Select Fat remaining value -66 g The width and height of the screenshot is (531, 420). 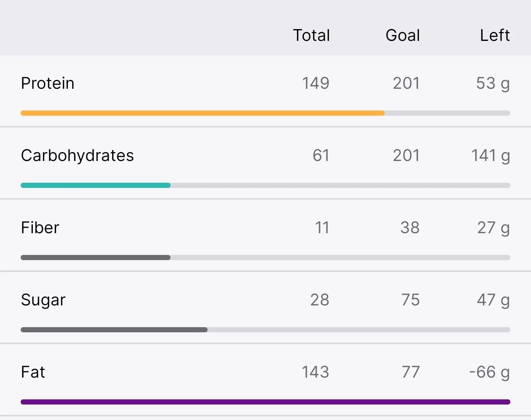tap(489, 372)
